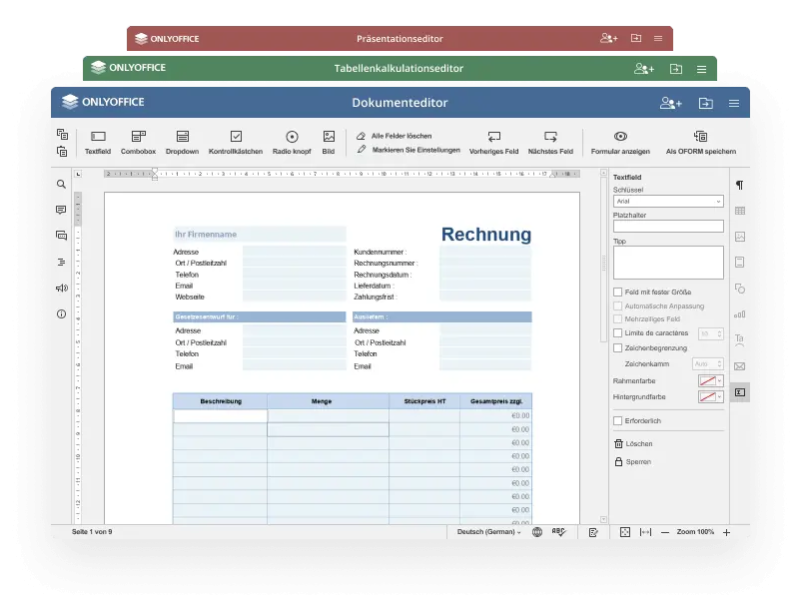Open the Schlüssel dropdown showing Arial
Viewport: 800px width, 601px height.
click(x=668, y=201)
